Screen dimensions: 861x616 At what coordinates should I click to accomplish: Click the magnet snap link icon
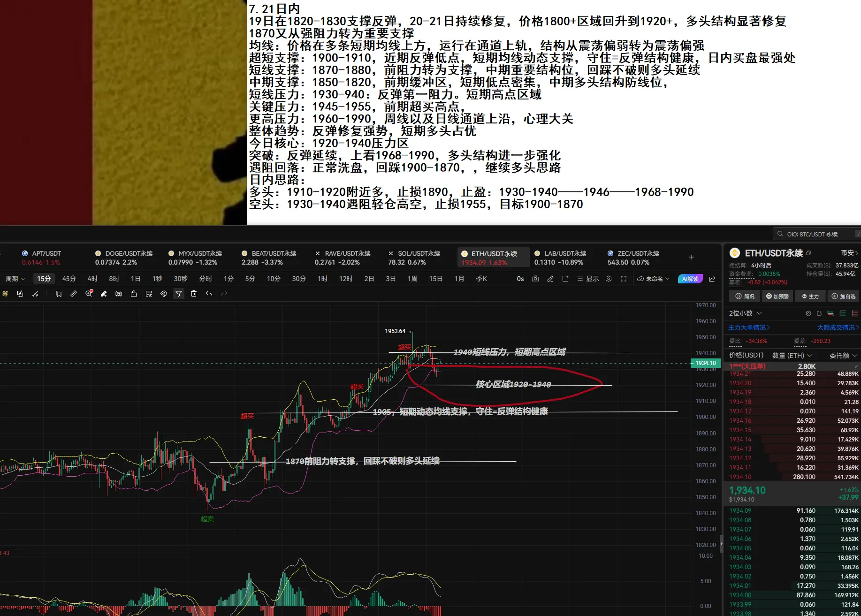(x=164, y=294)
